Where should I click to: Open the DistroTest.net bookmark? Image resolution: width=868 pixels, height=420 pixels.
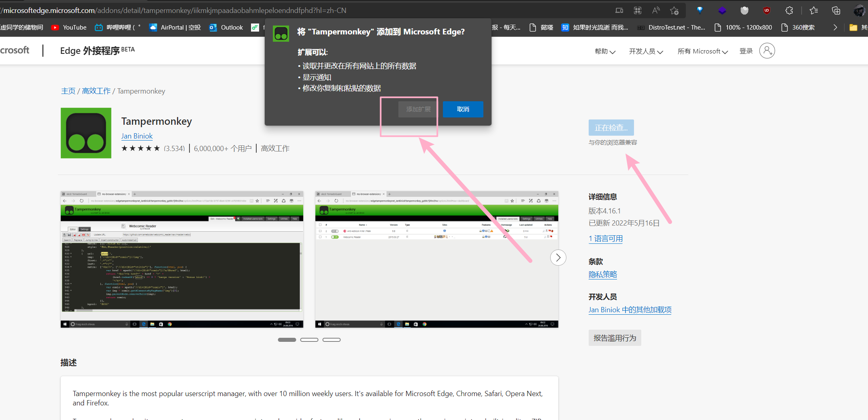tap(671, 28)
